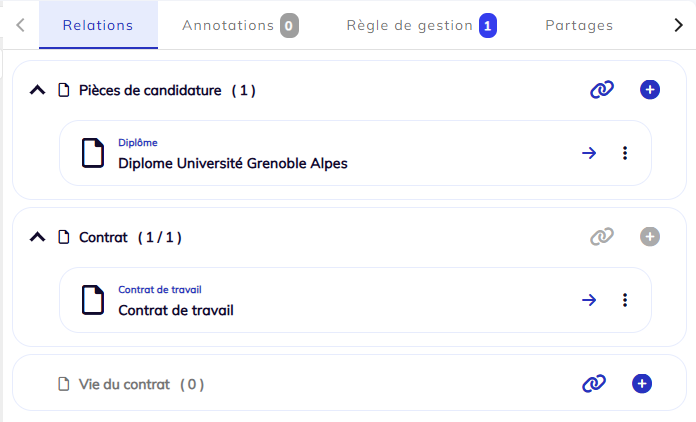Select the Relations tab
Screen dimensions: 696x422
98,25
